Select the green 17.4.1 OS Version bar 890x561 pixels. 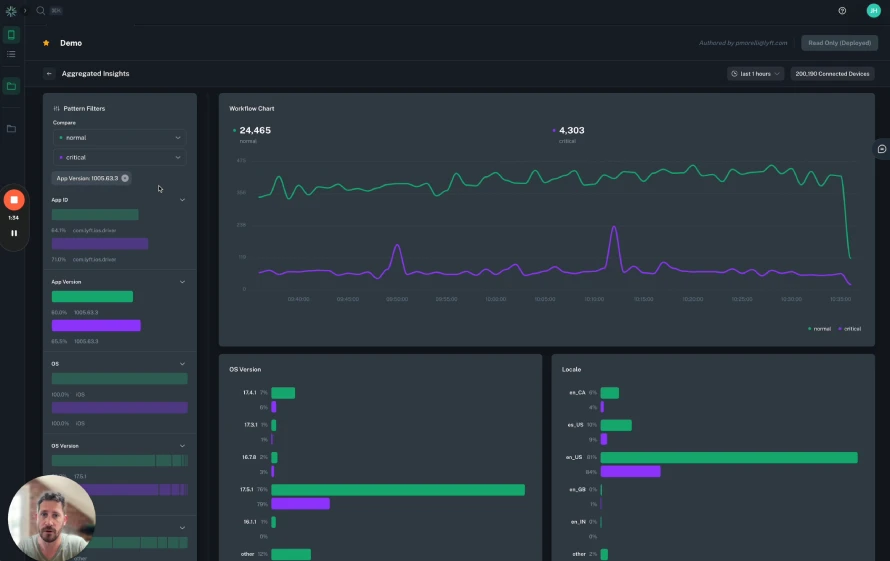tap(283, 393)
